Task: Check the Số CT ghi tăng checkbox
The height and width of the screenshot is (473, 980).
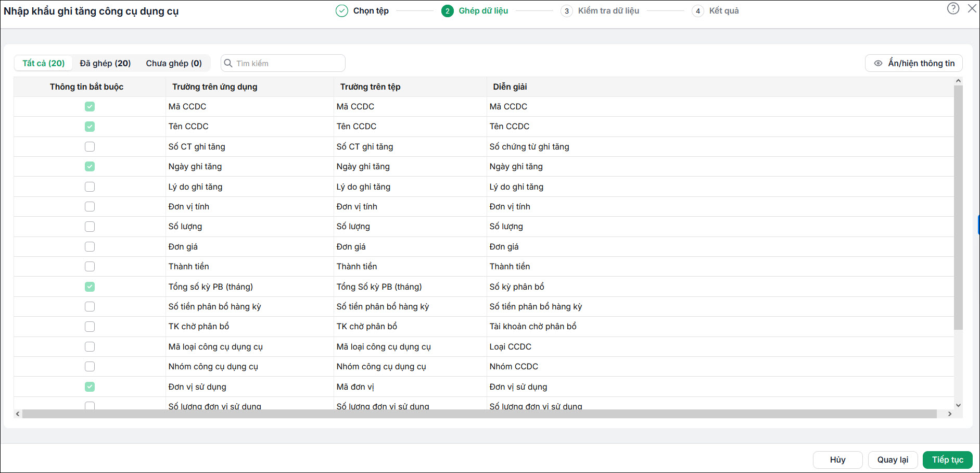Action: click(90, 146)
